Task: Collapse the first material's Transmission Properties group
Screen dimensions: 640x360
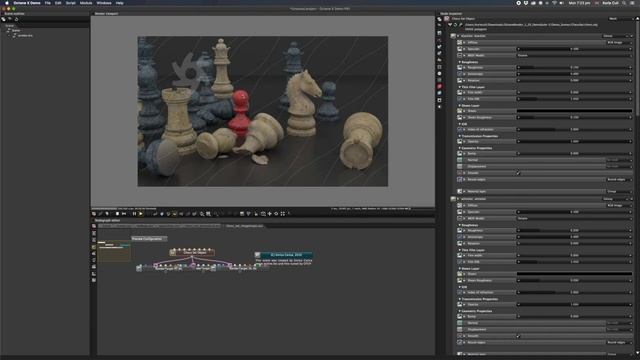Action: [x=460, y=136]
